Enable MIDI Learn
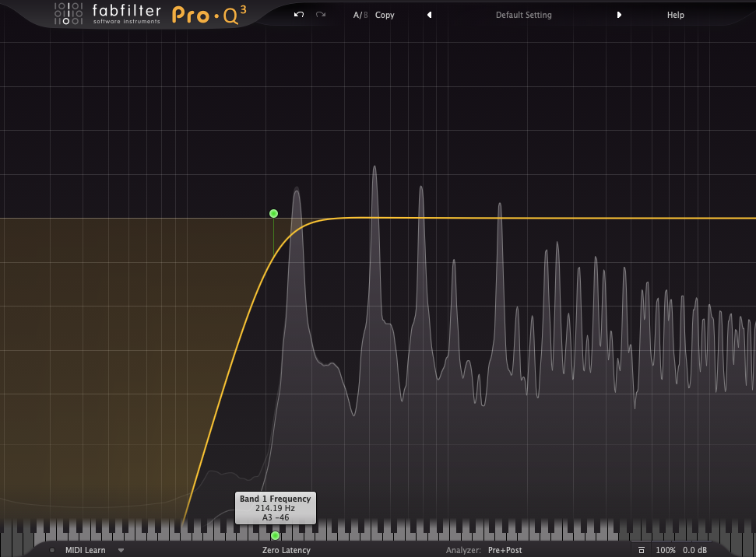The height and width of the screenshot is (557, 756). click(86, 550)
